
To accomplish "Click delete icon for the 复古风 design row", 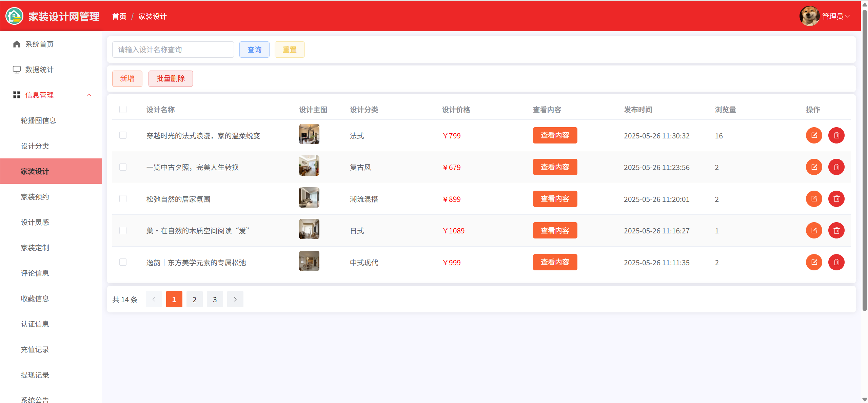I will [x=836, y=167].
